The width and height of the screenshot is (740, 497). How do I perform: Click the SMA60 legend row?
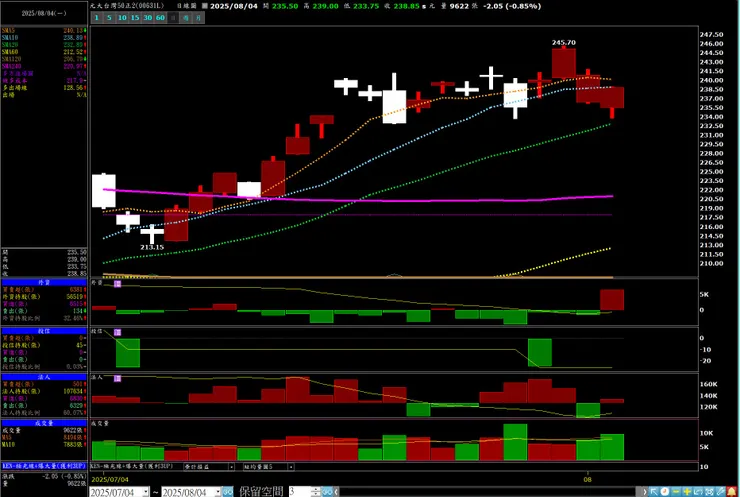(x=44, y=52)
